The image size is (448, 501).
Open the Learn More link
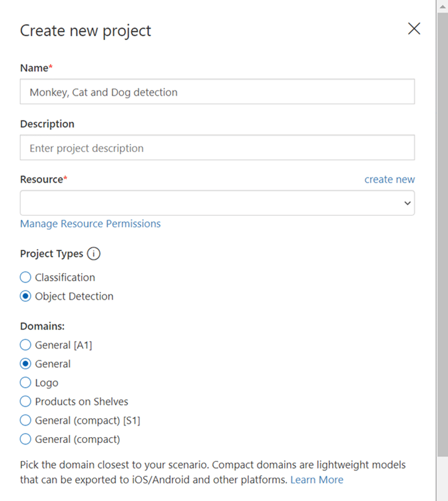(x=317, y=480)
